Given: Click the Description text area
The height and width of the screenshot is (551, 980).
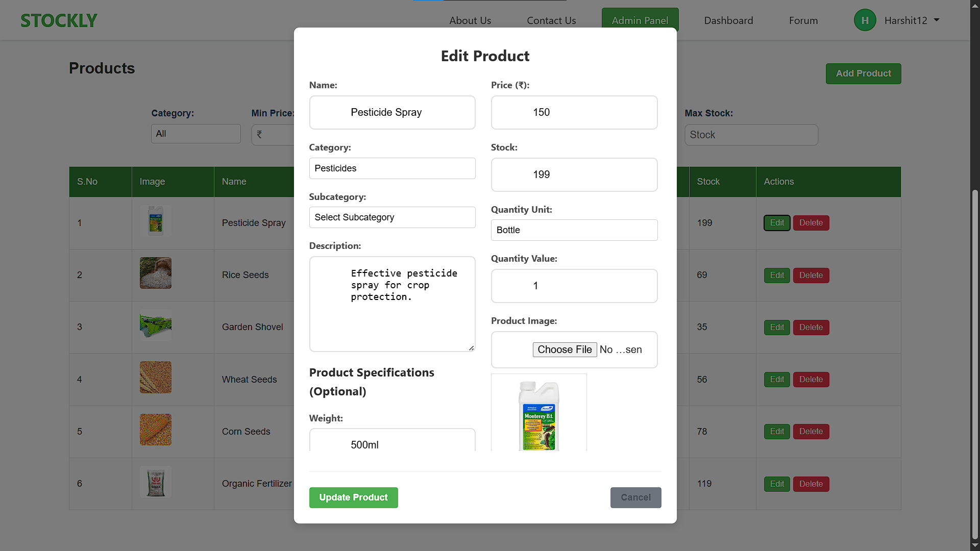Looking at the screenshot, I should tap(392, 304).
